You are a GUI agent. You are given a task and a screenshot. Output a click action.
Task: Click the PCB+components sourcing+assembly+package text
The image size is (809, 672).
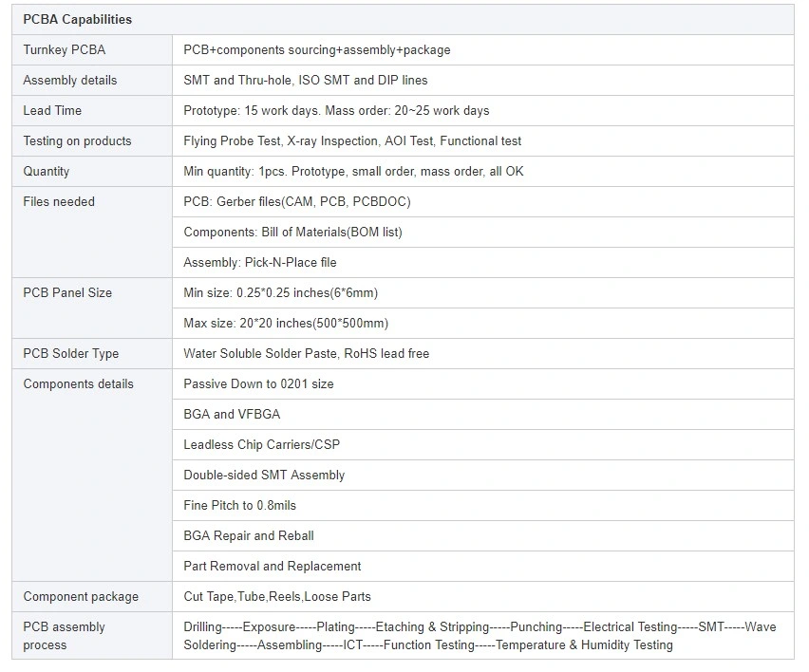[x=317, y=50]
